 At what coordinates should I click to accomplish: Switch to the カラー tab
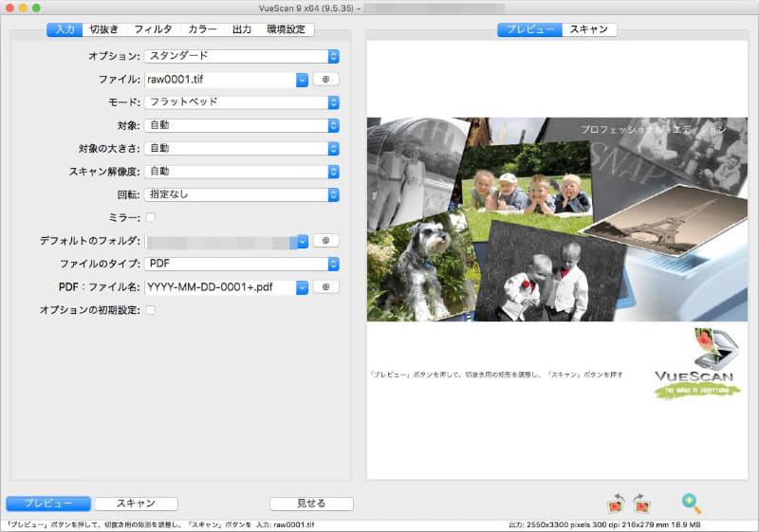(x=202, y=29)
